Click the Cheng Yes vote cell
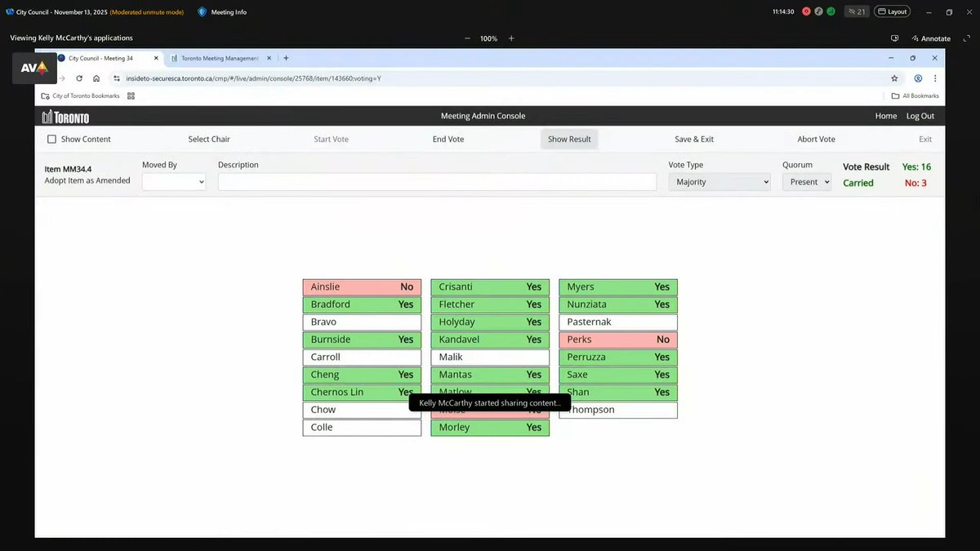Screen dimensions: 980x551 click(x=362, y=375)
